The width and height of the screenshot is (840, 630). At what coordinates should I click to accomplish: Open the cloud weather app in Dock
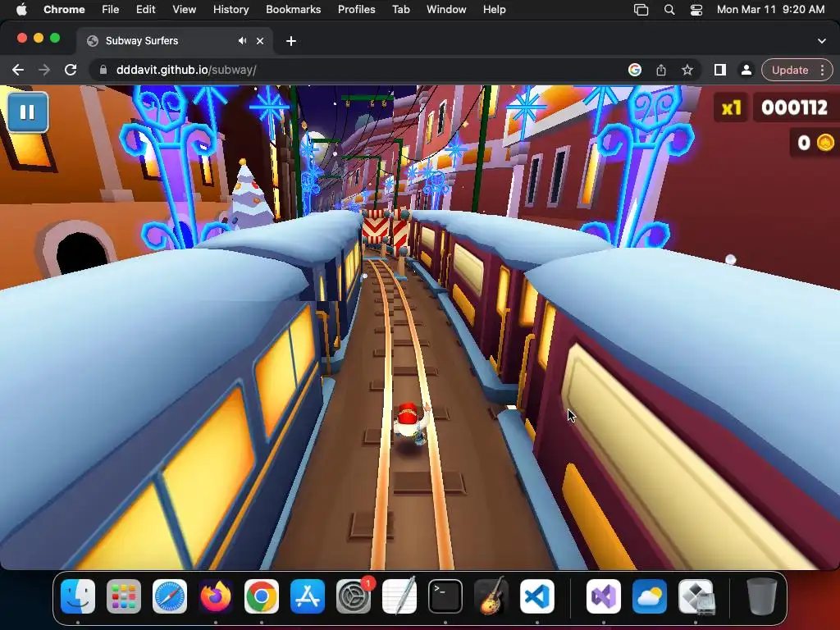(650, 596)
